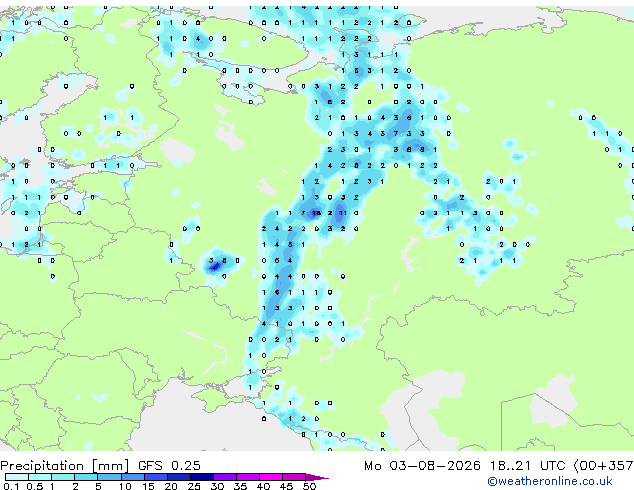This screenshot has height=490, width=634.
Task: Click the '40' legend scale value
Action: (x=263, y=486)
